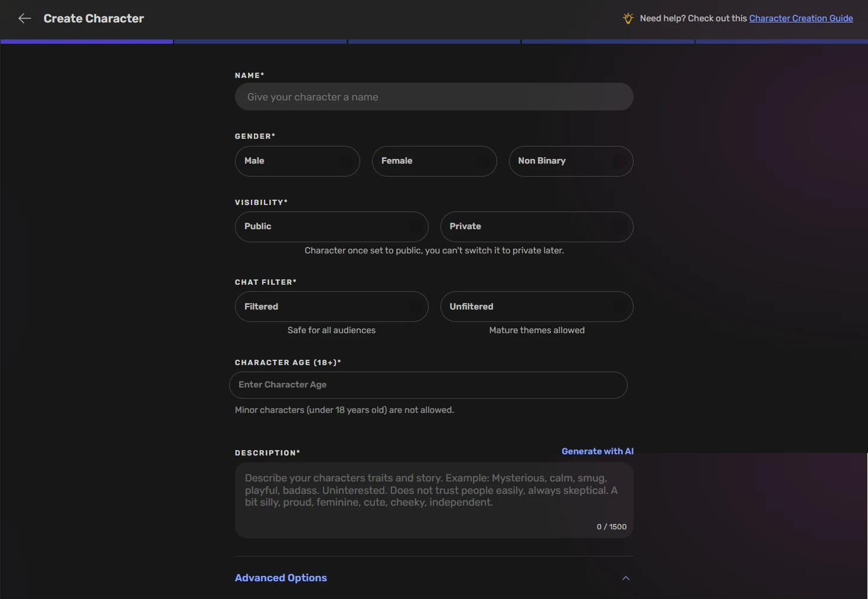The height and width of the screenshot is (599, 868).
Task: Click the lightbulb help icon
Action: 628,18
